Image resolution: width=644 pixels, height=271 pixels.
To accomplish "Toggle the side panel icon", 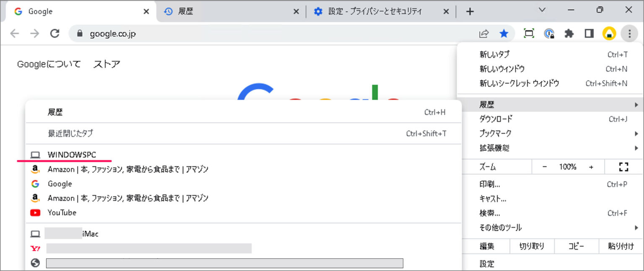I will click(589, 34).
